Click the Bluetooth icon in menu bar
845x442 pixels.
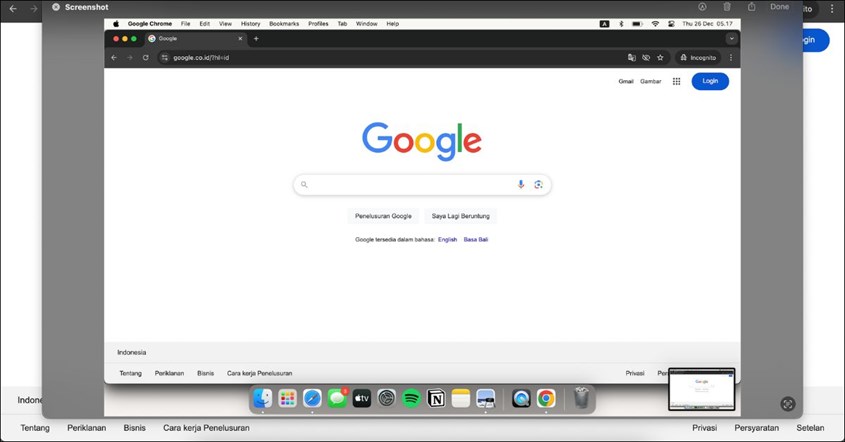tap(621, 24)
